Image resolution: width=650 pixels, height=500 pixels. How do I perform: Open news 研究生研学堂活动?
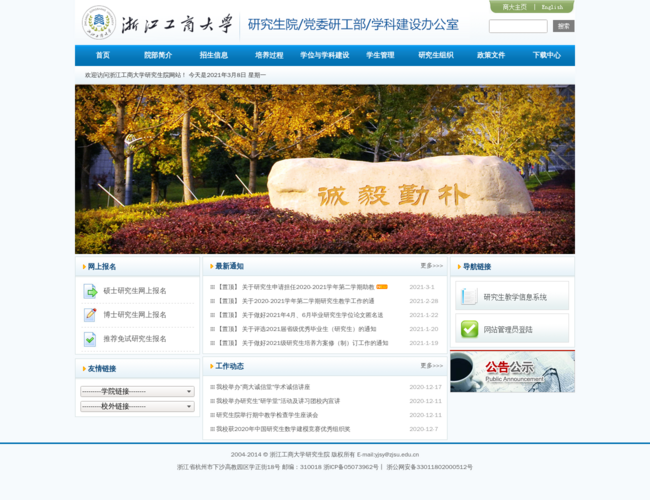(x=278, y=401)
